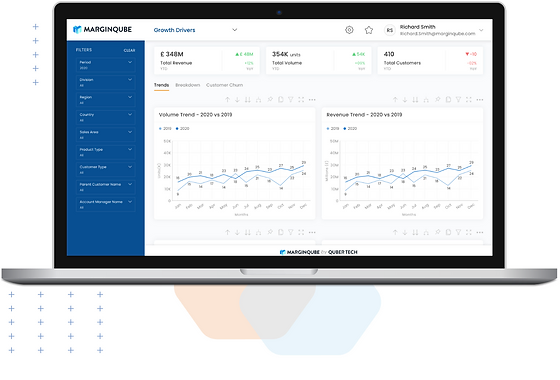Click double-arrow next level icon above Volume Trend
The image size is (560, 380).
tap(248, 100)
